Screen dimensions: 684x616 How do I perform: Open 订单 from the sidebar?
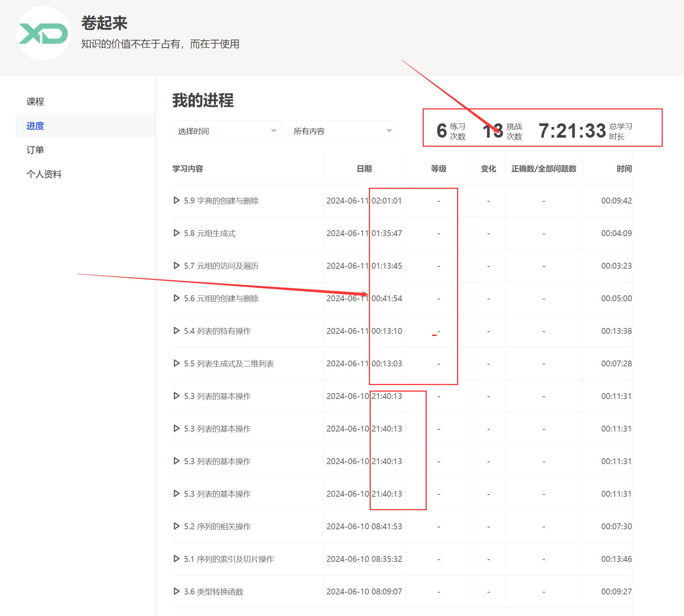point(35,150)
